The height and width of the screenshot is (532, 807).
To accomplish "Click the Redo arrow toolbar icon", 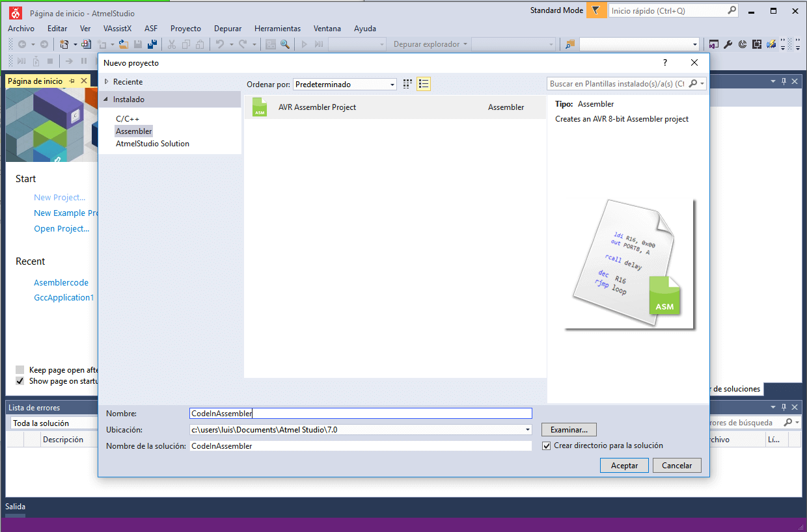I will point(243,44).
